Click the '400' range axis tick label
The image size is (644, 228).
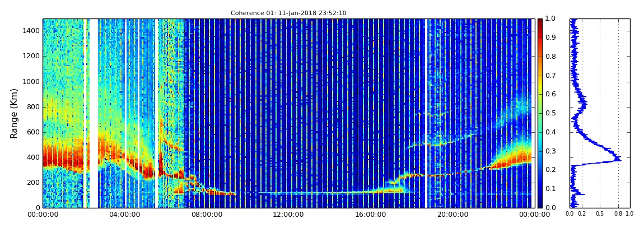(34, 158)
